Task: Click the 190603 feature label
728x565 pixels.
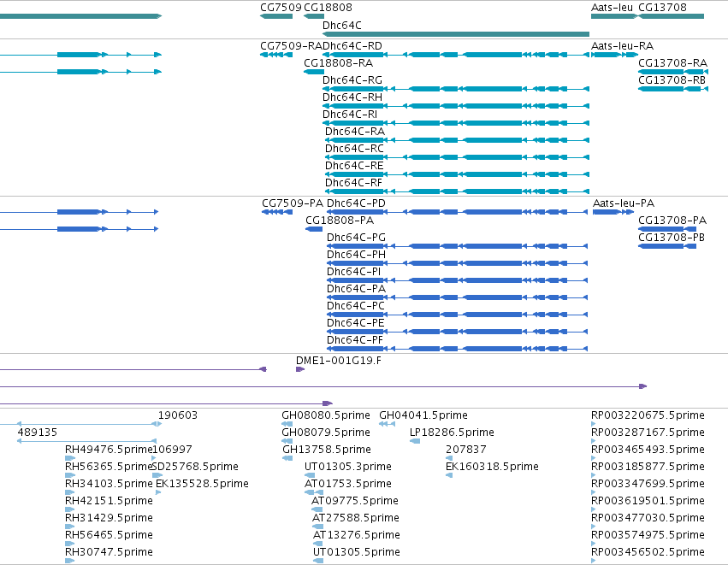Action: coord(178,415)
